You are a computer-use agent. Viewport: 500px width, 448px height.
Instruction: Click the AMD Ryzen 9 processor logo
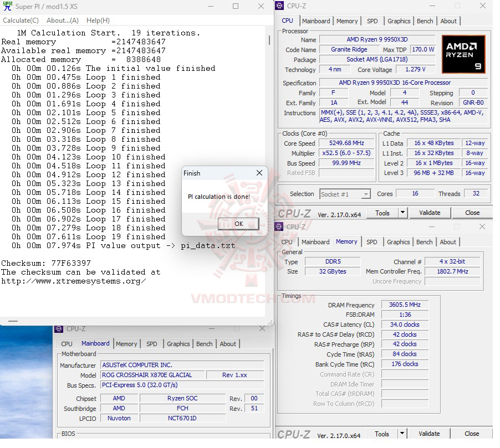tap(463, 54)
